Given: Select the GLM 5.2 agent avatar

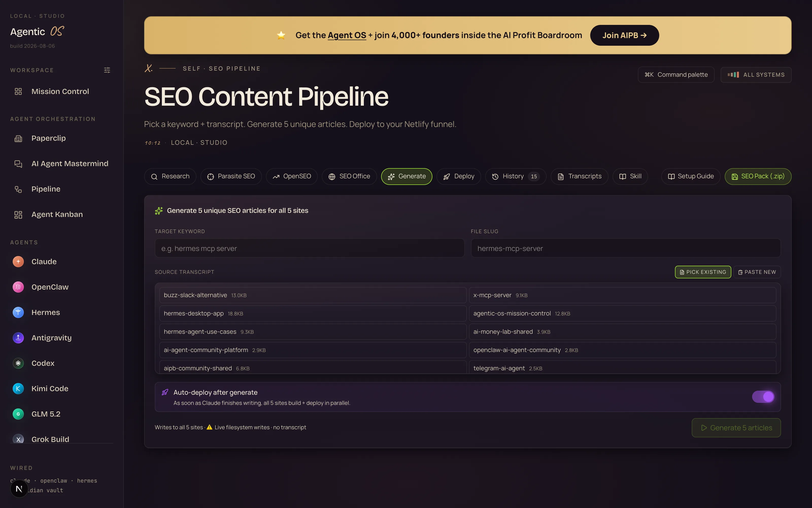Looking at the screenshot, I should pos(18,414).
